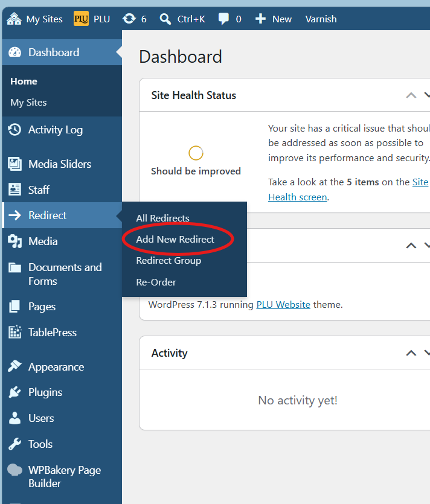Click the Dashboard gauge icon in sidebar
This screenshot has height=504, width=430.
click(x=14, y=52)
